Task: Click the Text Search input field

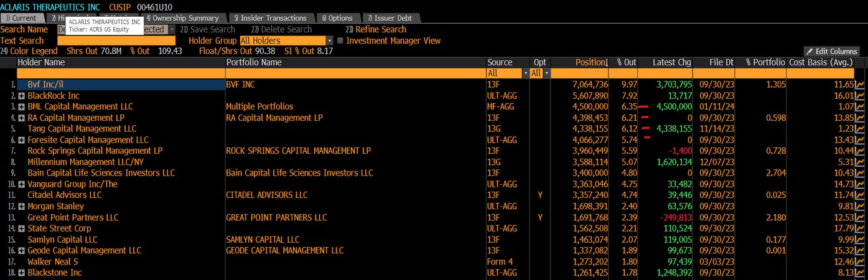Action: (x=116, y=40)
